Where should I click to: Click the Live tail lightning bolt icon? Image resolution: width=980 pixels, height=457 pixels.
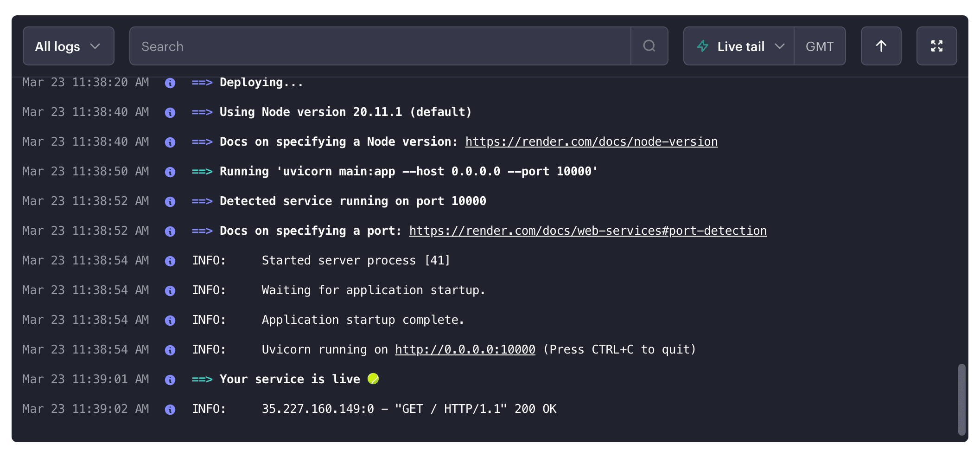click(703, 46)
